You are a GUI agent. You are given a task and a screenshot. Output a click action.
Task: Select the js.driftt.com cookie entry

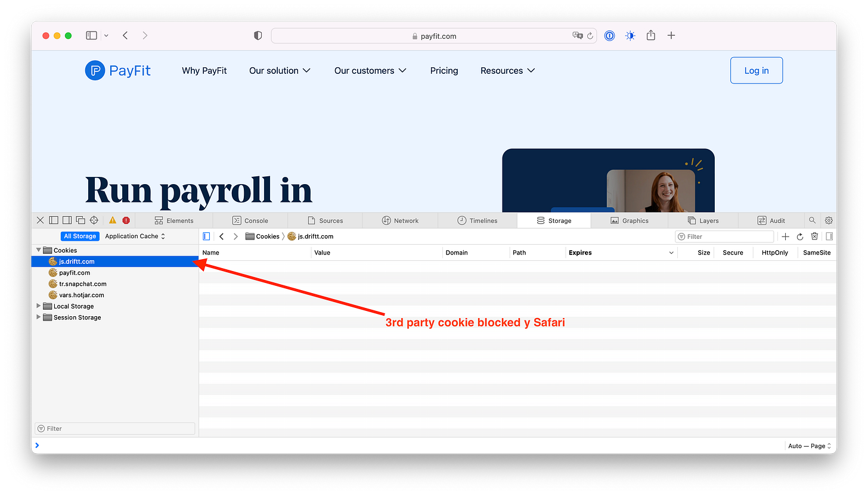tap(115, 261)
